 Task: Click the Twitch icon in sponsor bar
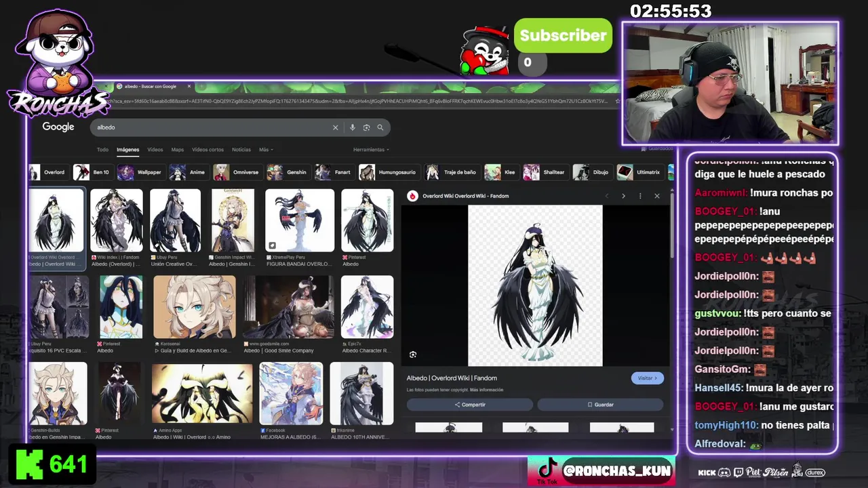tap(738, 472)
